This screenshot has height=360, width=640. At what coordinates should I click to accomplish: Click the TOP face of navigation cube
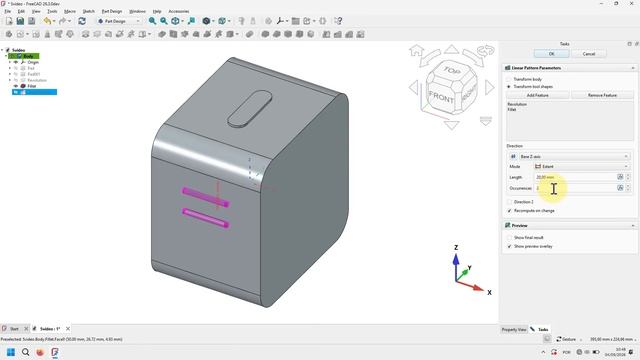451,71
